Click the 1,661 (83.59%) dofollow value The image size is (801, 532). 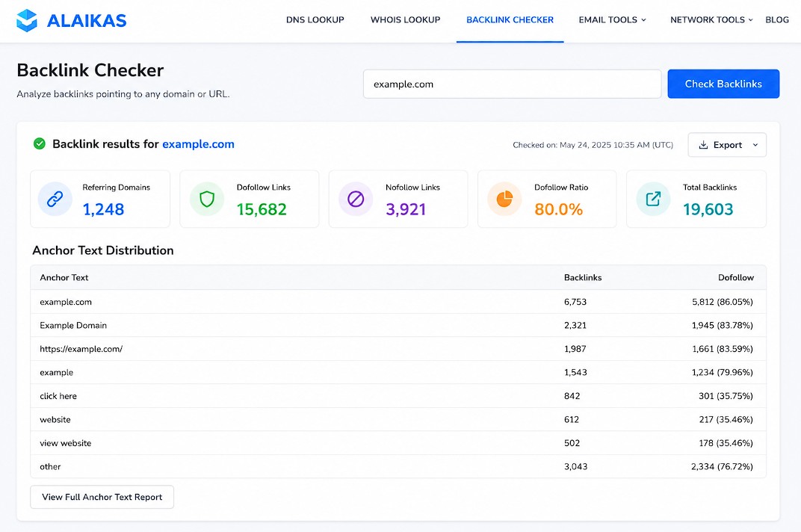point(723,349)
